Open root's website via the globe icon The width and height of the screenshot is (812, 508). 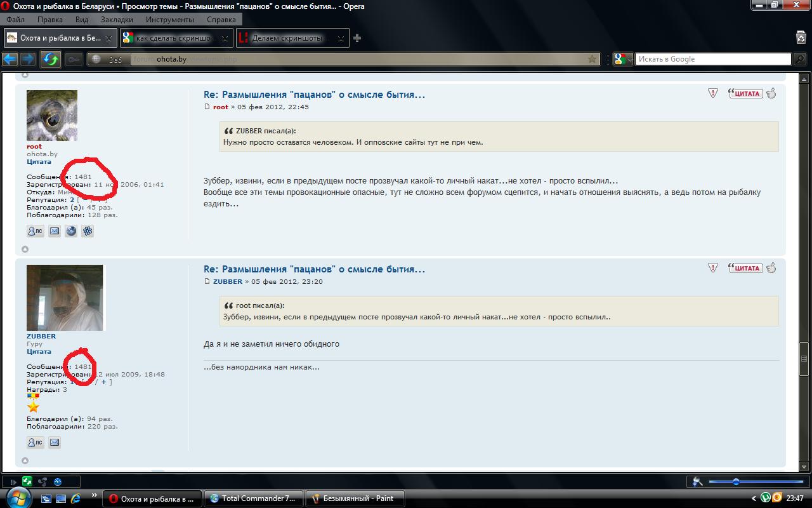point(71,231)
